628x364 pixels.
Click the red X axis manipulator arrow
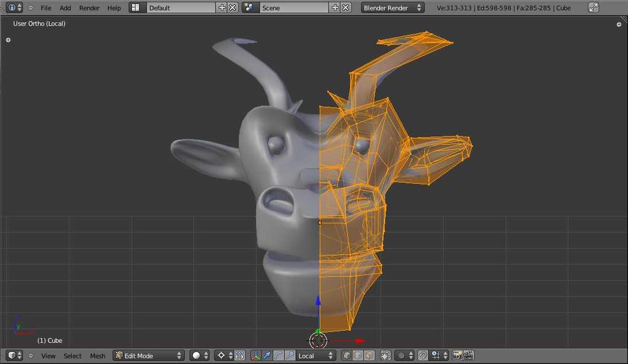pos(360,341)
